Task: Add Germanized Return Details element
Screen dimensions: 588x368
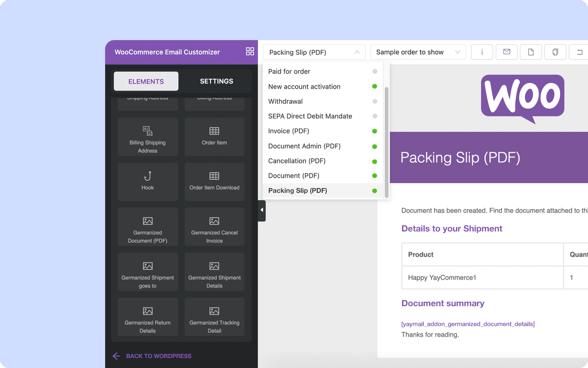Action: [148, 317]
